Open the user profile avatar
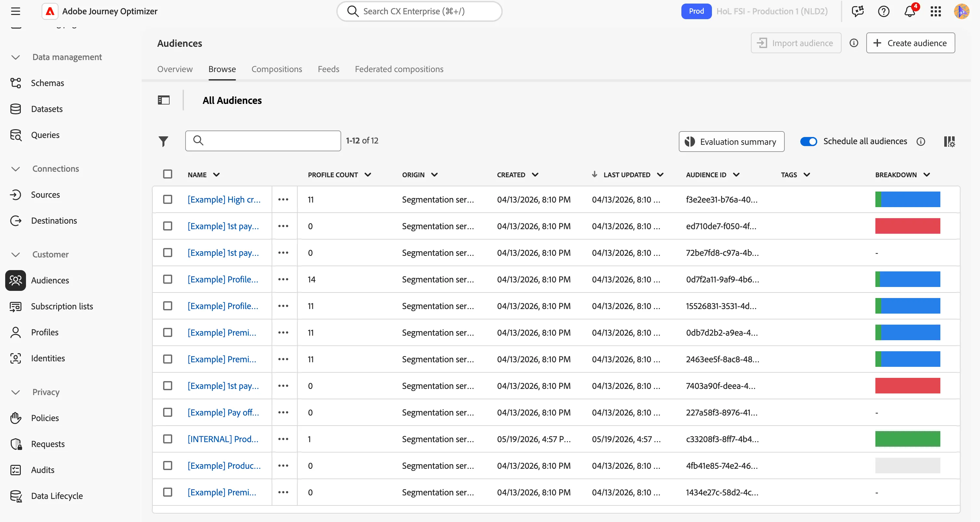This screenshot has width=980, height=522. pos(961,11)
